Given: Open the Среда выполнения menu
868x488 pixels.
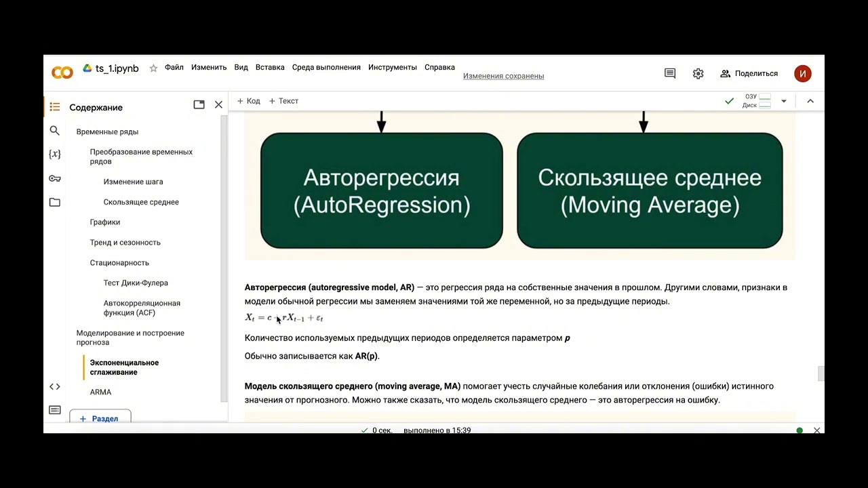Looking at the screenshot, I should coord(326,67).
